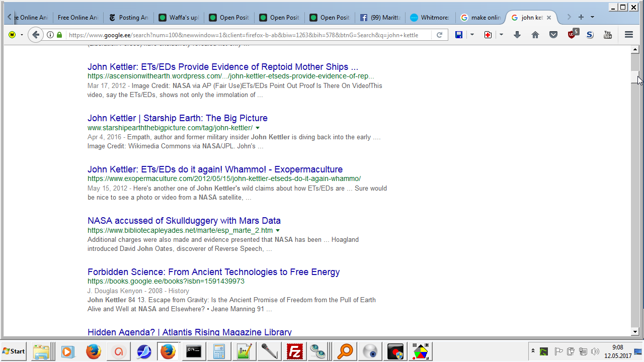Image resolution: width=644 pixels, height=362 pixels.
Task: Reload the current page
Action: pos(439,35)
